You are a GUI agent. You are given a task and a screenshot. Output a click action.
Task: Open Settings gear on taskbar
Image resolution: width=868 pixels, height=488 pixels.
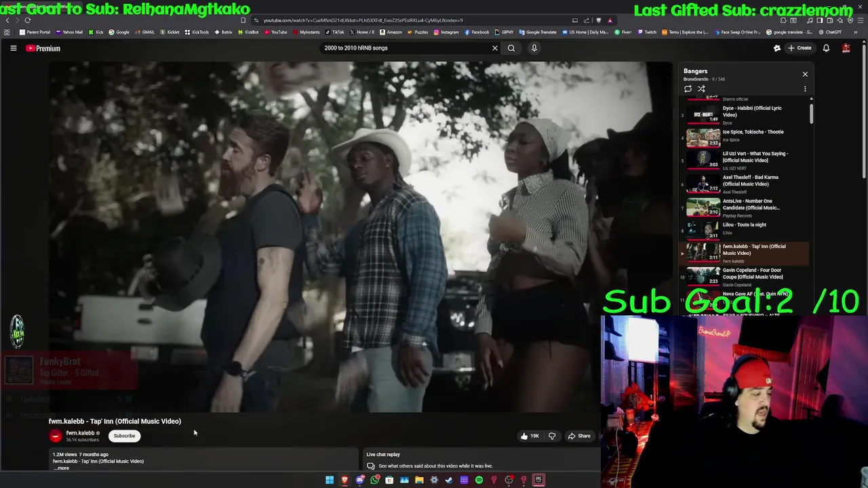click(x=434, y=480)
